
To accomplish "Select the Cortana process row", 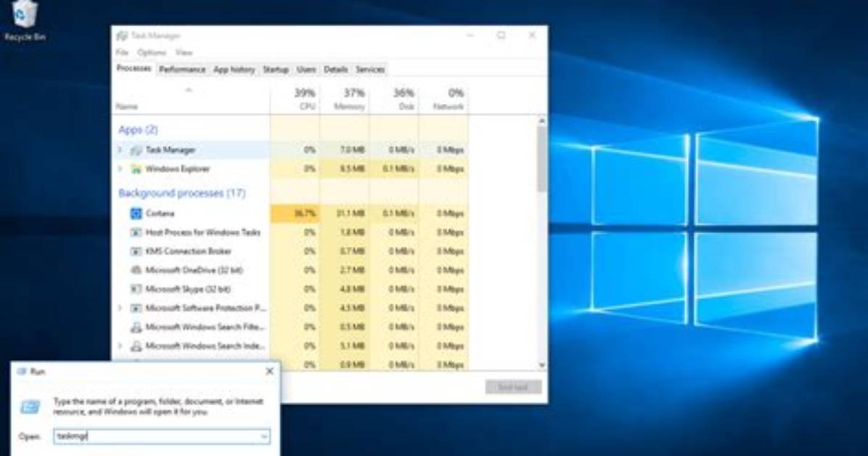I will [290, 213].
